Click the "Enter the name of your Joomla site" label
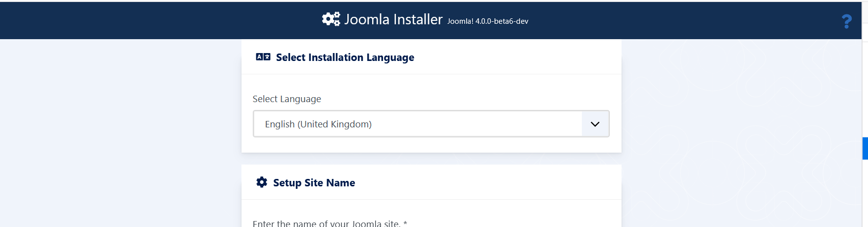The width and height of the screenshot is (868, 227). click(330, 224)
